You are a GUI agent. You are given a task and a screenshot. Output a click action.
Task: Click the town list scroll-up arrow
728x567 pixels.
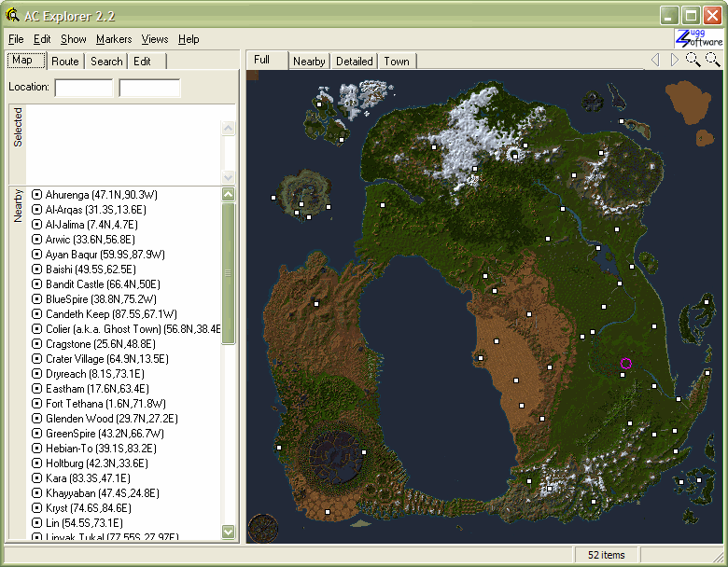(x=229, y=194)
